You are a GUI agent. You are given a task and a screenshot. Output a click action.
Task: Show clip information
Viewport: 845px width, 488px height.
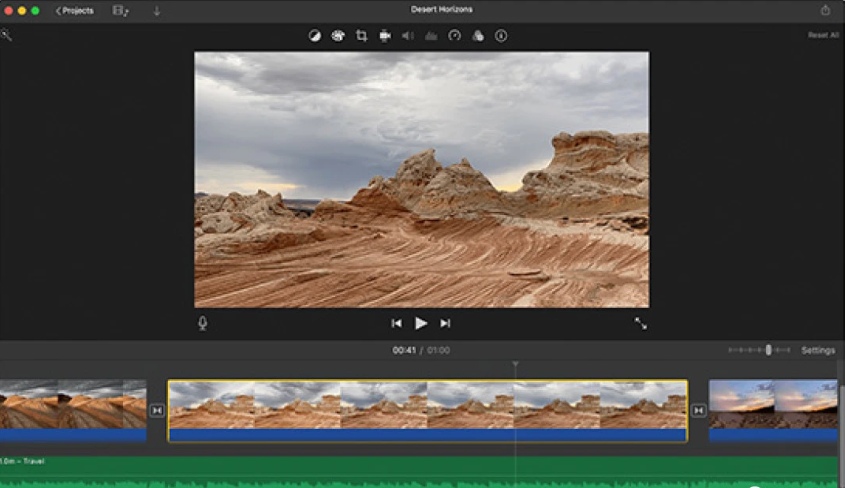tap(501, 36)
